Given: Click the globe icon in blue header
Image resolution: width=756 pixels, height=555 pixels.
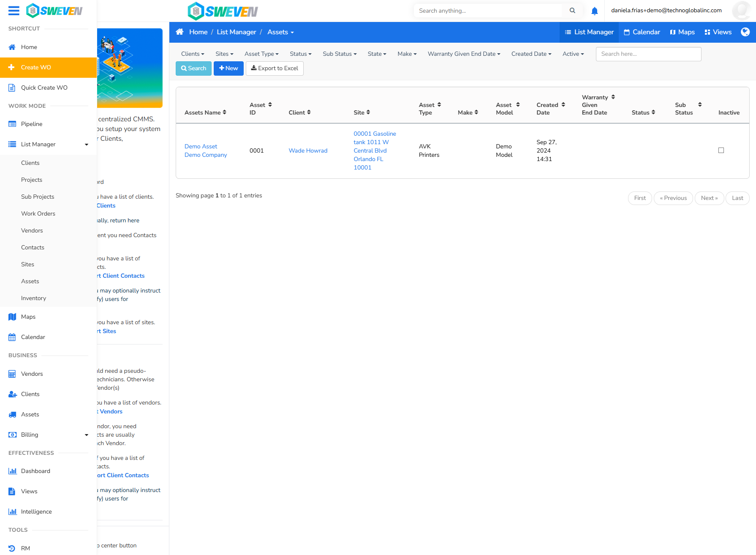Looking at the screenshot, I should pos(745,32).
